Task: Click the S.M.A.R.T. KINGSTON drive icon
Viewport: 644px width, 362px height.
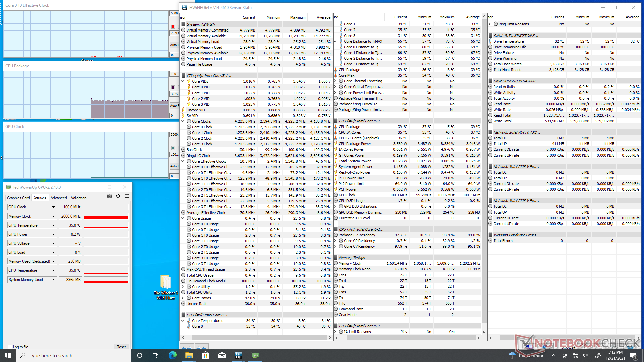Action: point(490,36)
